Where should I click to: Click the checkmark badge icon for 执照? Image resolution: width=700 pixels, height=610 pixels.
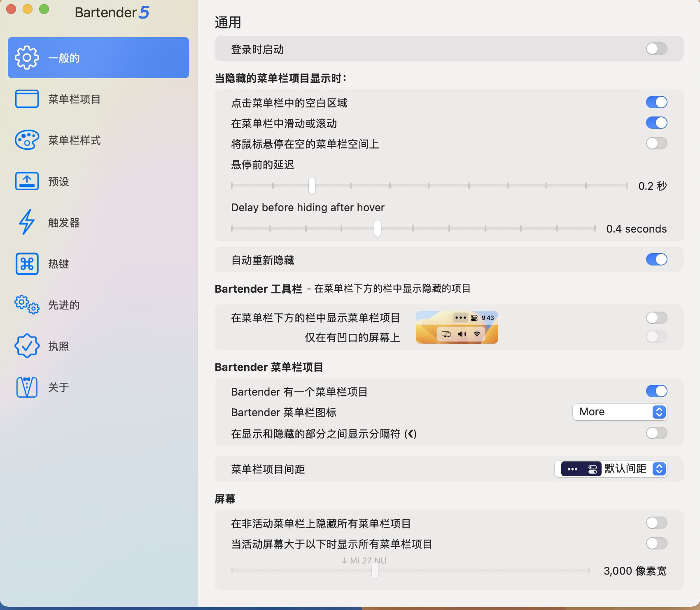point(27,346)
